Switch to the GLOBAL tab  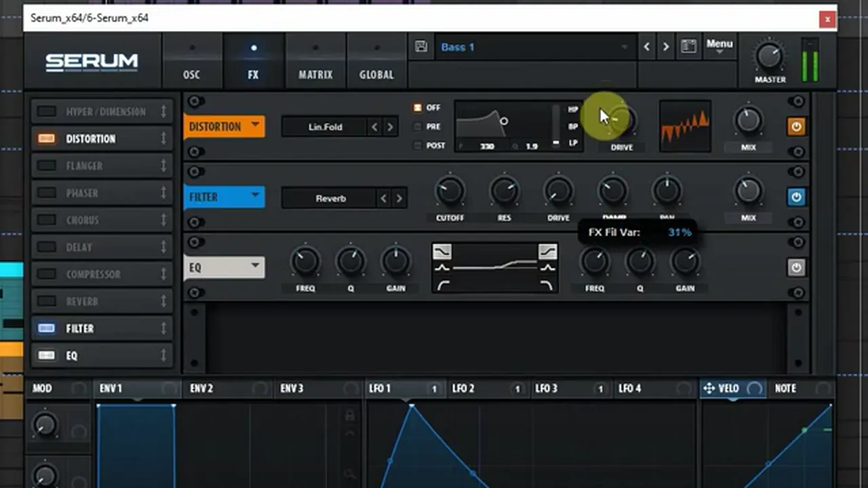pyautogui.click(x=376, y=61)
